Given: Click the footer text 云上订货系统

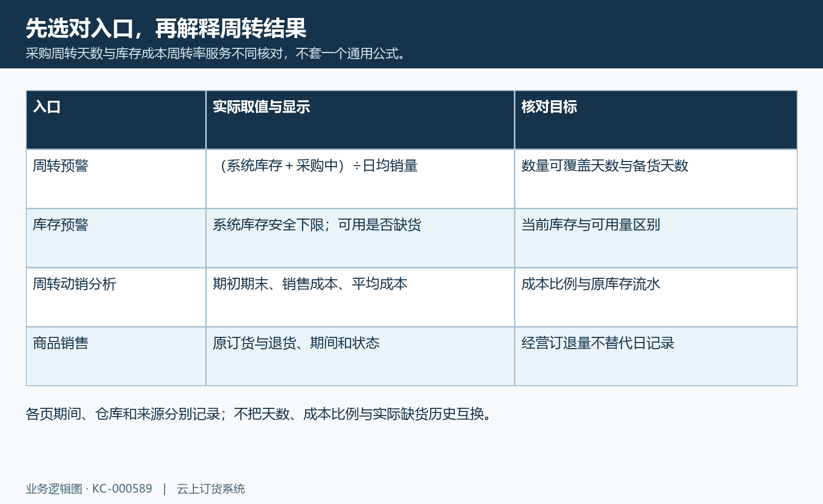Looking at the screenshot, I should pyautogui.click(x=211, y=489).
